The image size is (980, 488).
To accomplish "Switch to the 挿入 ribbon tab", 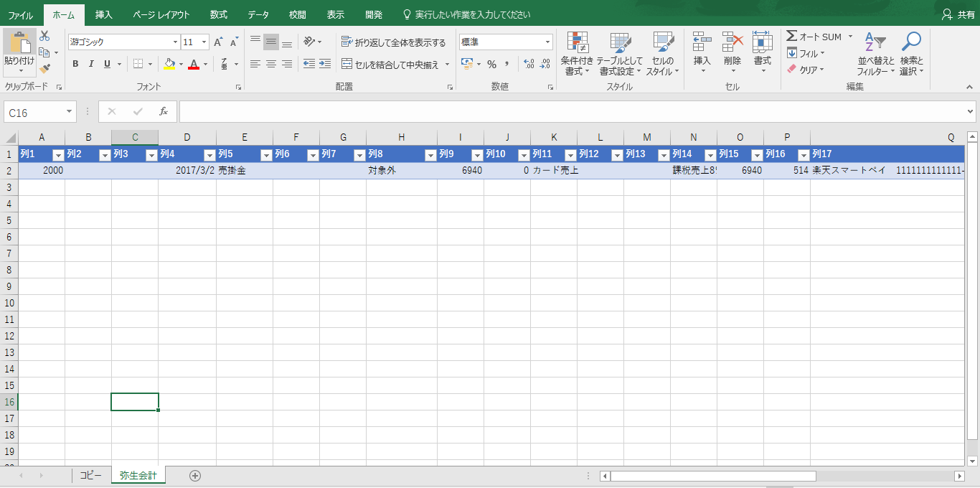I will (104, 14).
